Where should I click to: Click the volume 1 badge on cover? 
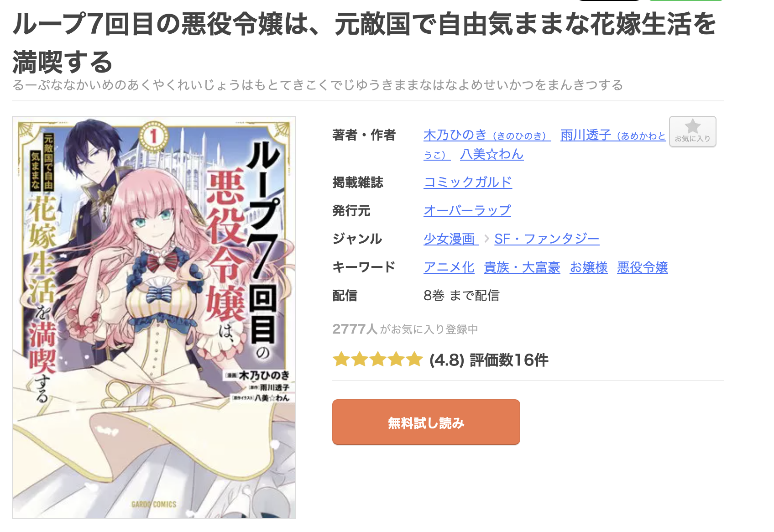[153, 136]
